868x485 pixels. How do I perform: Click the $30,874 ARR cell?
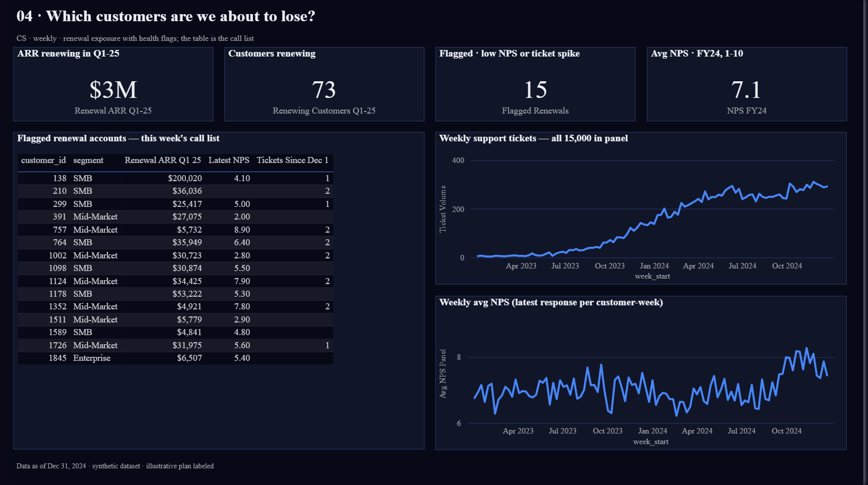[187, 268]
